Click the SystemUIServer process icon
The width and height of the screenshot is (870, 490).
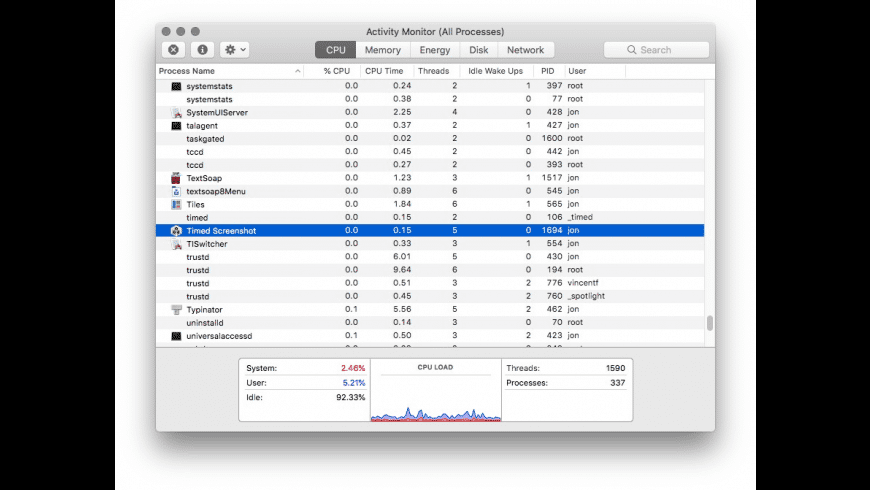tap(176, 112)
